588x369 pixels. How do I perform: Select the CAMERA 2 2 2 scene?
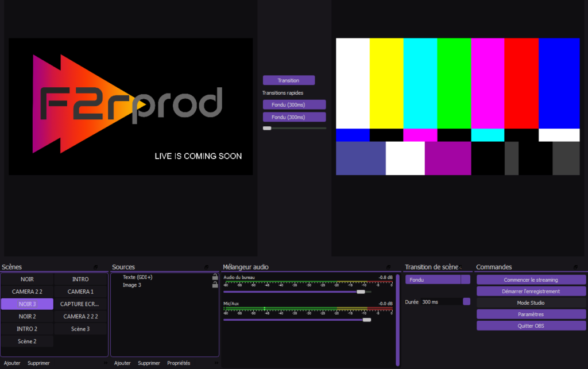80,316
